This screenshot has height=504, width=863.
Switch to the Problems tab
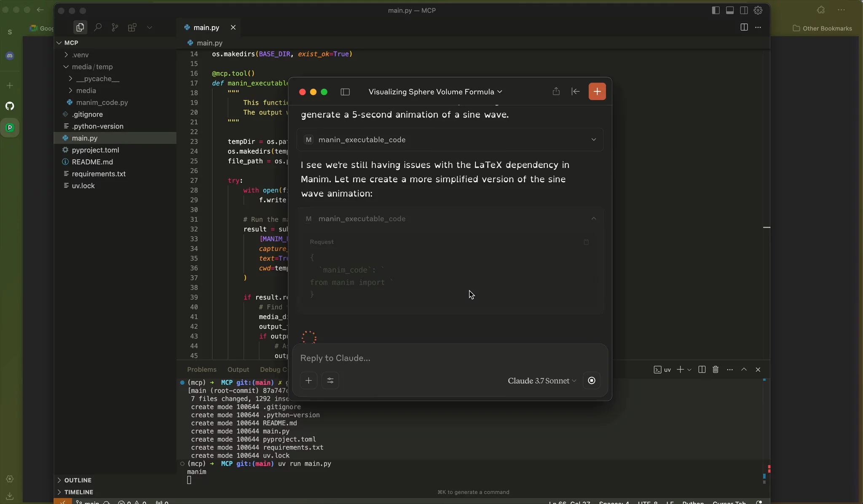coord(202,370)
